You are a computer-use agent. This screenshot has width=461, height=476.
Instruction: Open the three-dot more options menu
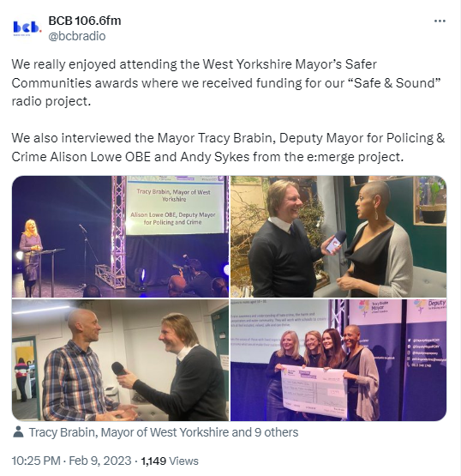click(440, 21)
